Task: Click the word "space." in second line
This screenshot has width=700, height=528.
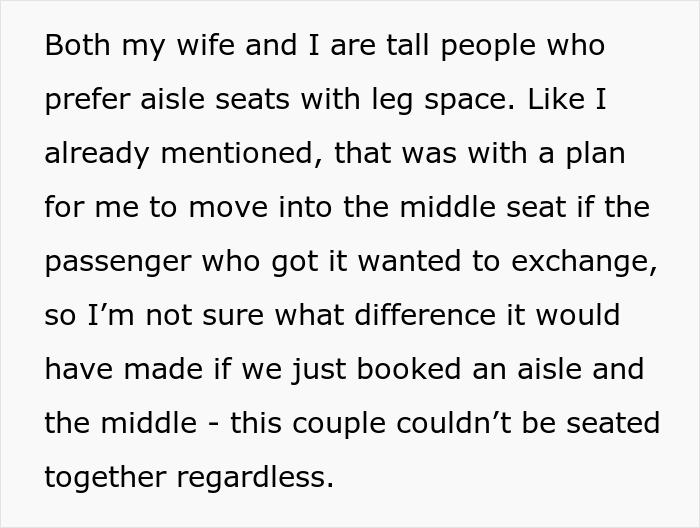Action: (469, 100)
